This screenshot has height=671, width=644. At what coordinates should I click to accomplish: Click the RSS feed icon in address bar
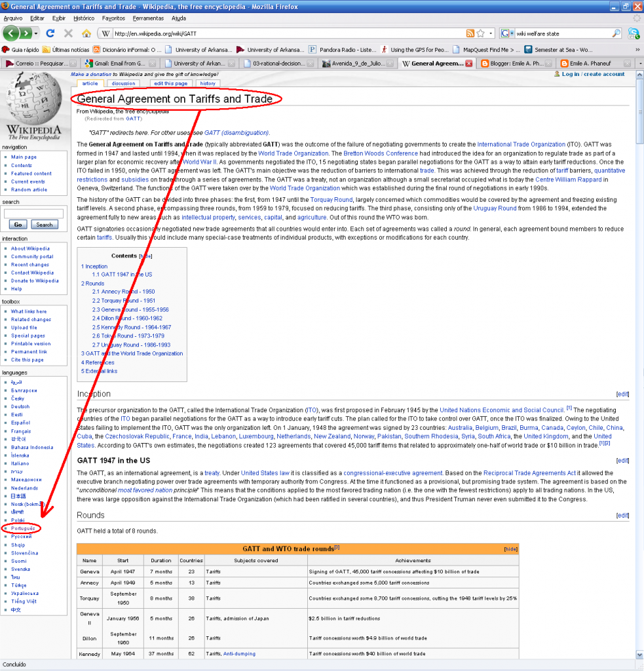click(470, 33)
